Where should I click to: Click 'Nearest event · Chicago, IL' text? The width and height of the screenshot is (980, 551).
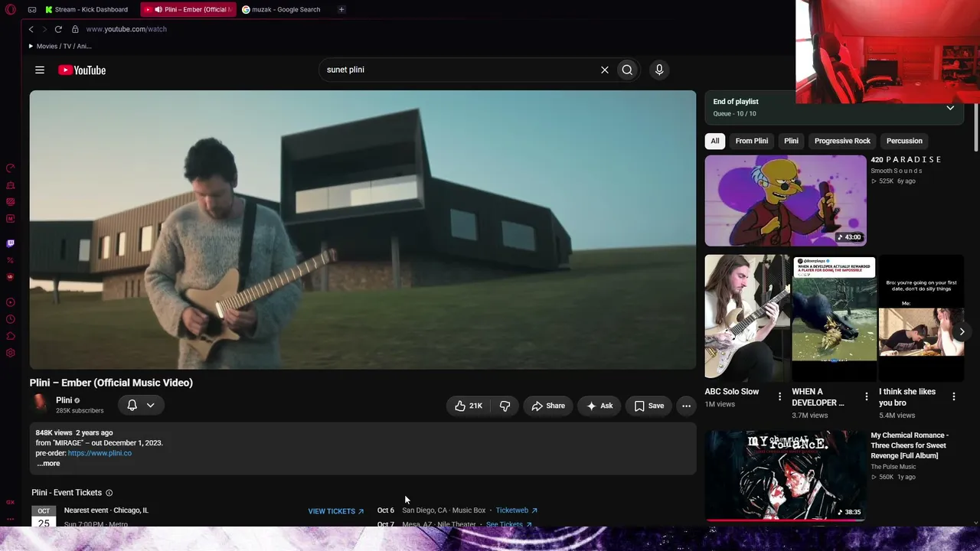pyautogui.click(x=106, y=510)
